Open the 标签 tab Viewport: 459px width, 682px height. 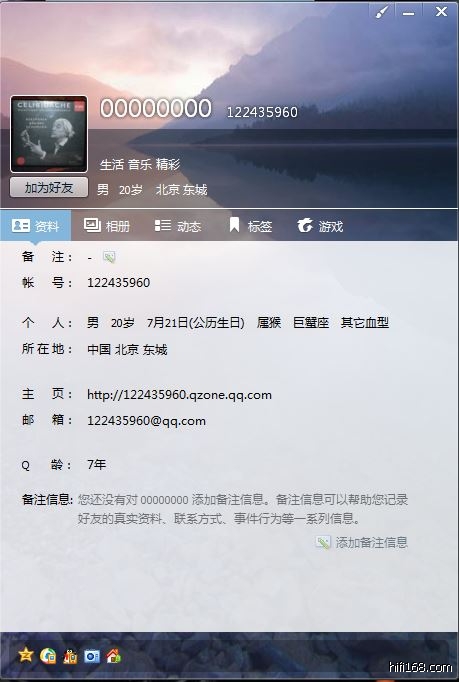click(x=249, y=226)
